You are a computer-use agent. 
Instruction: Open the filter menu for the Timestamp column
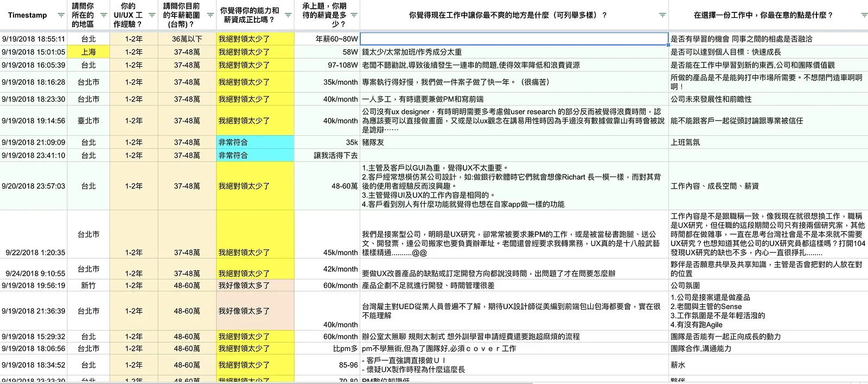pyautogui.click(x=61, y=15)
